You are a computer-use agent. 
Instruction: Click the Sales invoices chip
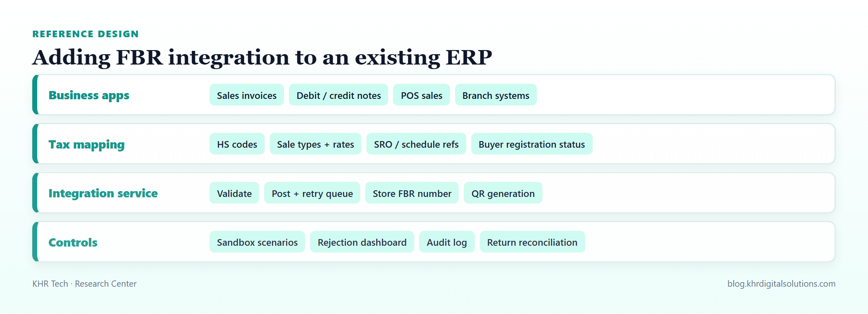[247, 95]
